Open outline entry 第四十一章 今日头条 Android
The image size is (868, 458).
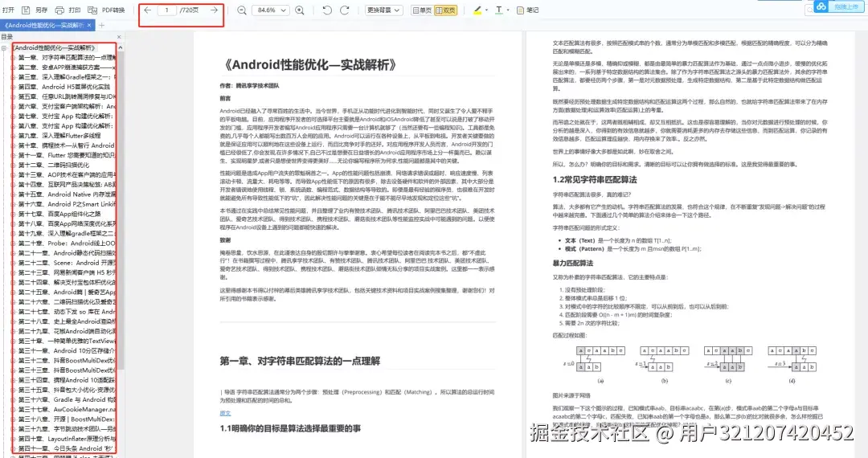click(x=67, y=448)
